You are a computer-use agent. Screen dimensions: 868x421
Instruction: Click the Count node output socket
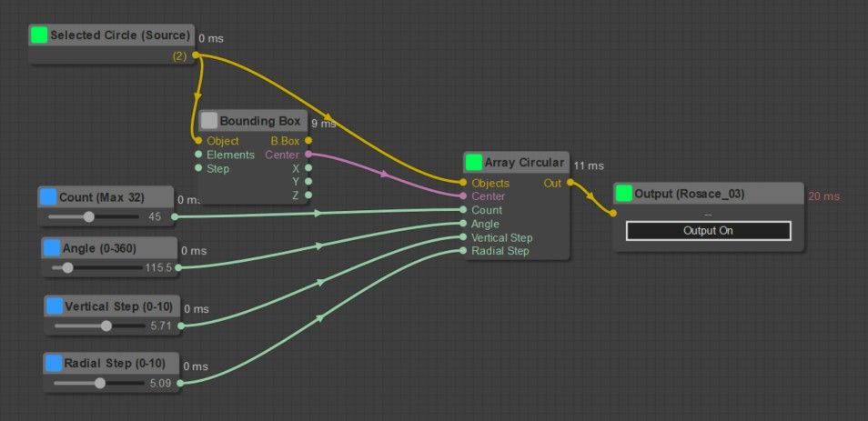[x=175, y=216]
